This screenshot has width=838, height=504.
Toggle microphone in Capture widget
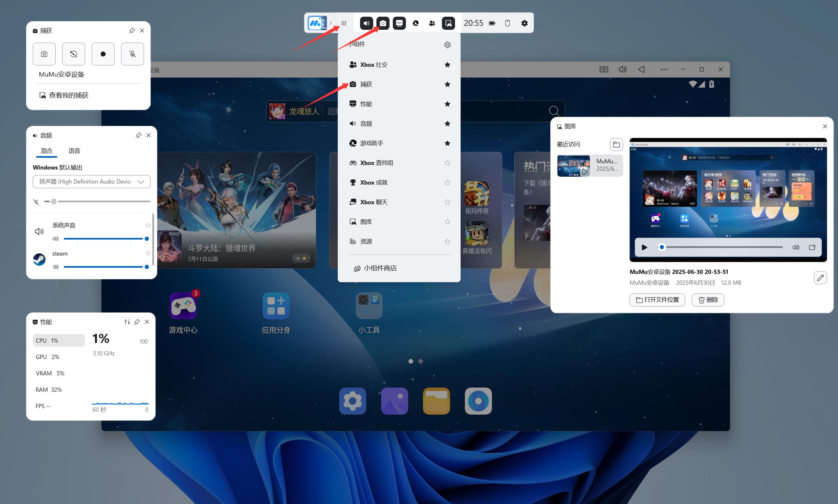pyautogui.click(x=133, y=54)
